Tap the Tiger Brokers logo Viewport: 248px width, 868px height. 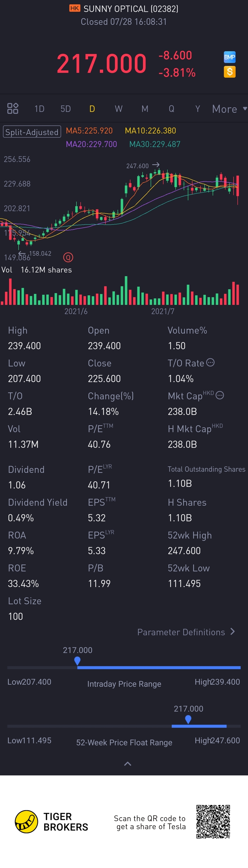coord(26,822)
